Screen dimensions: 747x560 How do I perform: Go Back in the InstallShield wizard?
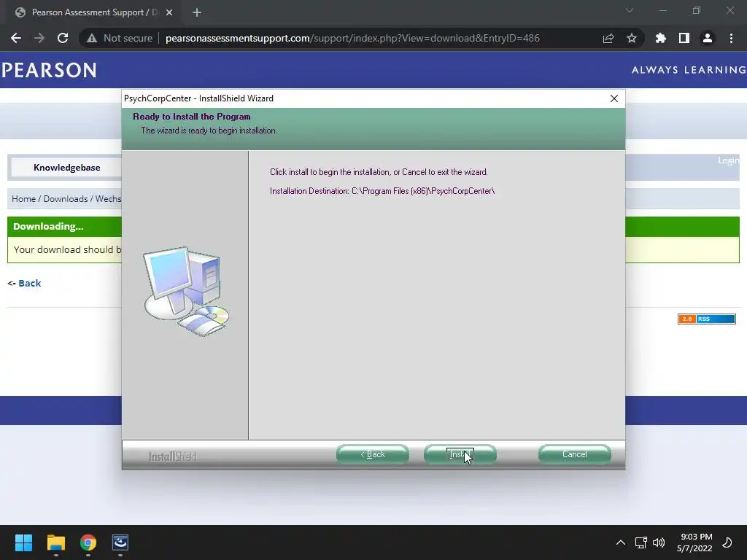(x=372, y=454)
